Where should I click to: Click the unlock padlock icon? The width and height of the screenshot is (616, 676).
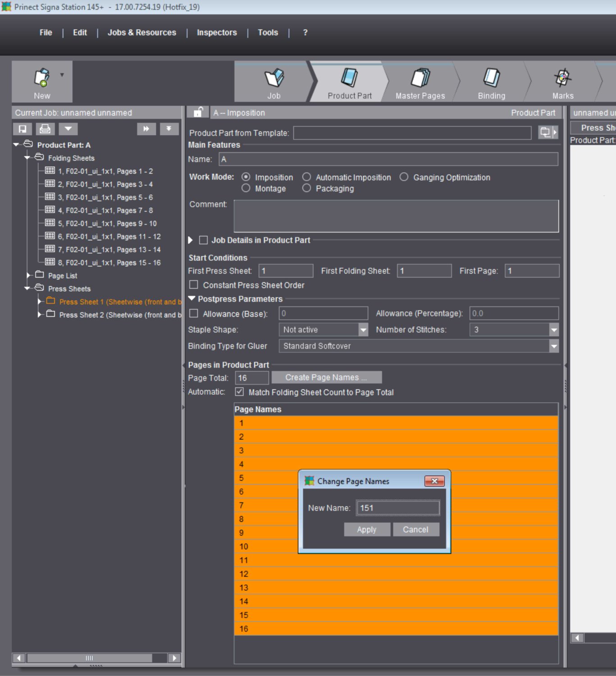click(x=198, y=112)
